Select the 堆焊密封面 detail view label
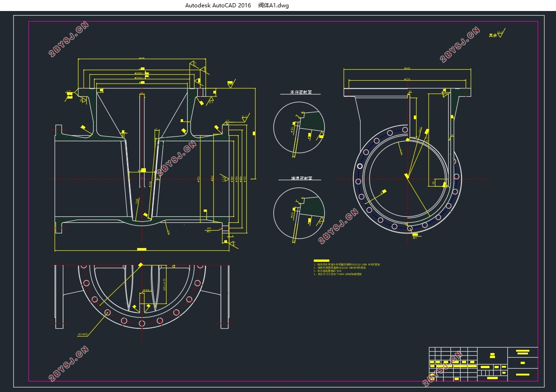556x392 pixels. click(x=300, y=178)
